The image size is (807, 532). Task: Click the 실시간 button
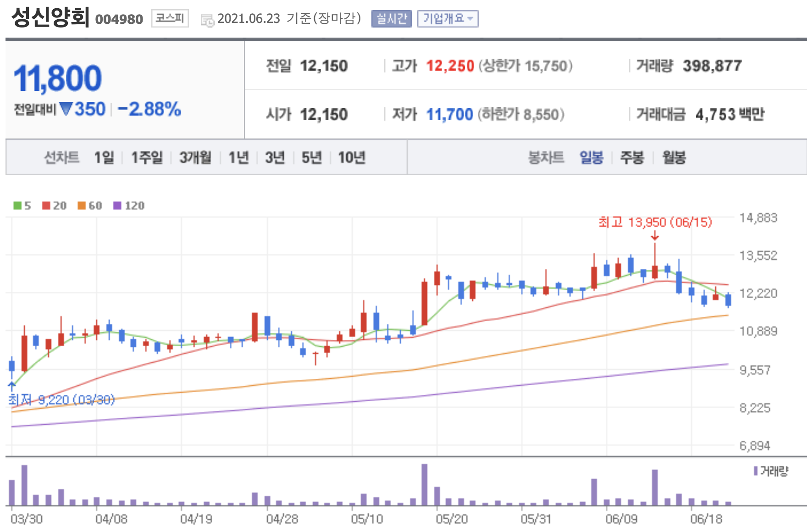pyautogui.click(x=391, y=19)
